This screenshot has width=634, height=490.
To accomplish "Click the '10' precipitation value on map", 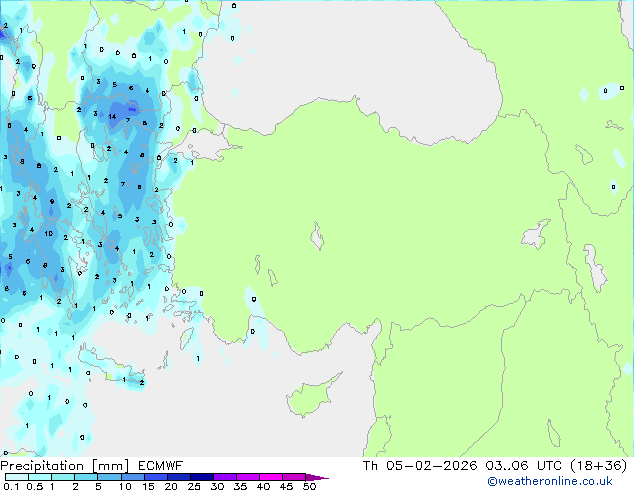I will click(49, 233).
